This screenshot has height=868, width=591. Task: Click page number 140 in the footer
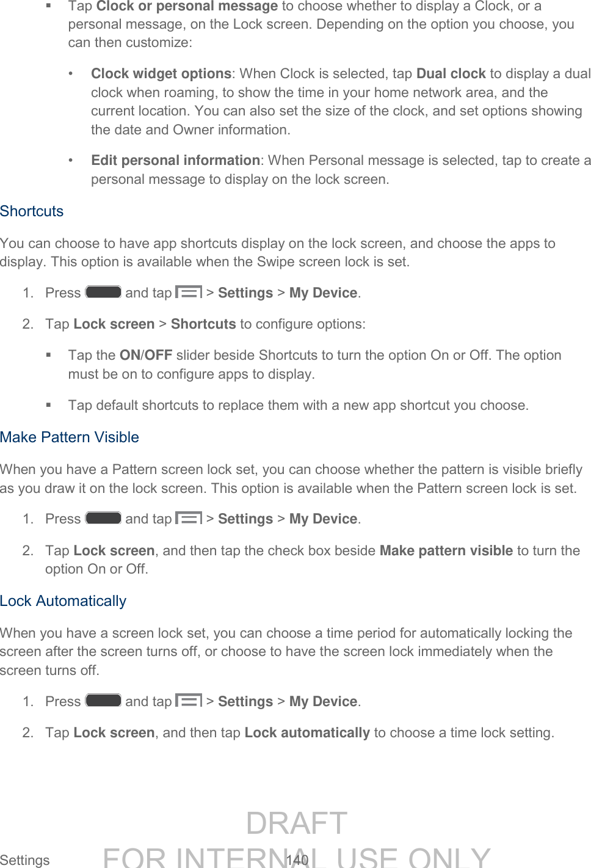pyautogui.click(x=297, y=860)
